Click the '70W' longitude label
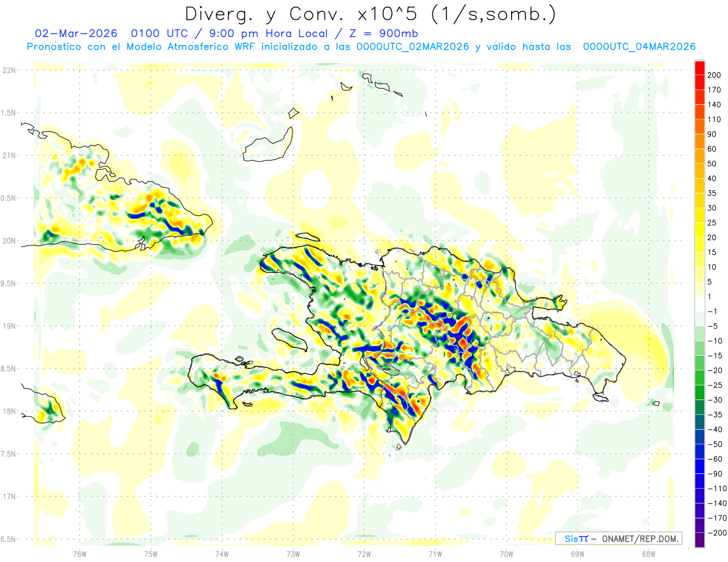Viewport: 728px width, 562px height. [x=506, y=554]
